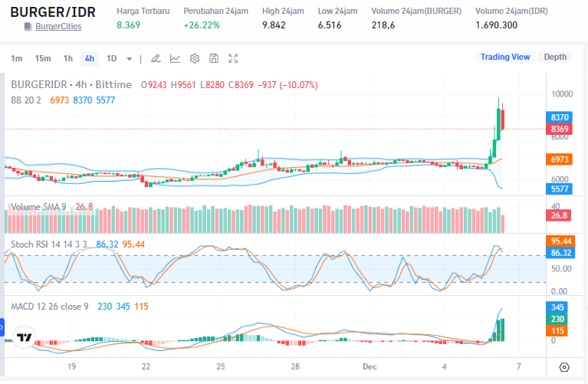The width and height of the screenshot is (588, 384).
Task: Click the orange 6973 price axis label
Action: [559, 159]
